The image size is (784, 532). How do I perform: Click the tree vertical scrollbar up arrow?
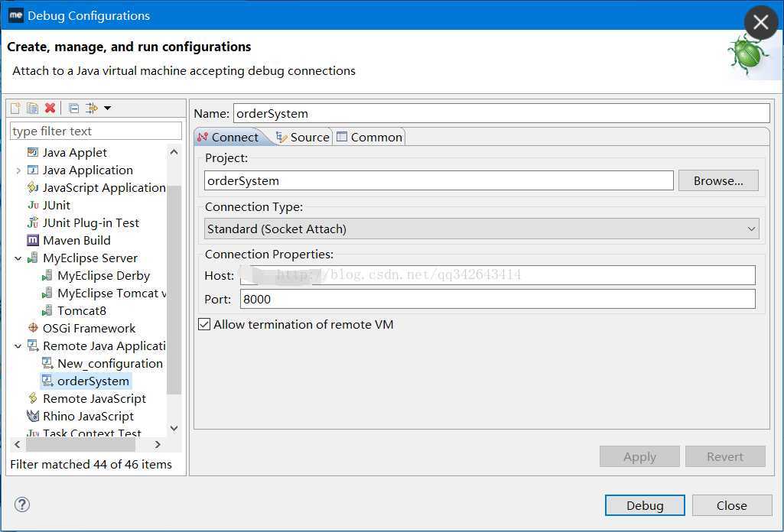(x=174, y=152)
